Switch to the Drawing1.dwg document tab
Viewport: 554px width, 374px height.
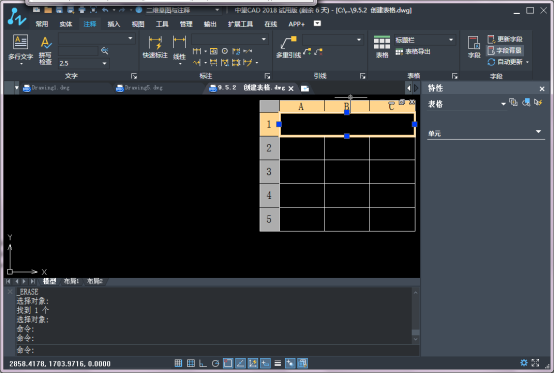(51, 88)
